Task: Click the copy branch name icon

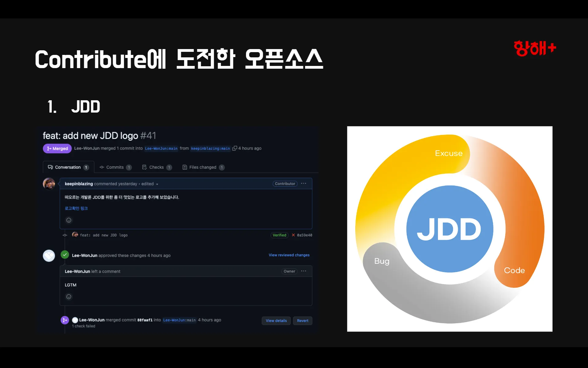Action: click(x=235, y=148)
